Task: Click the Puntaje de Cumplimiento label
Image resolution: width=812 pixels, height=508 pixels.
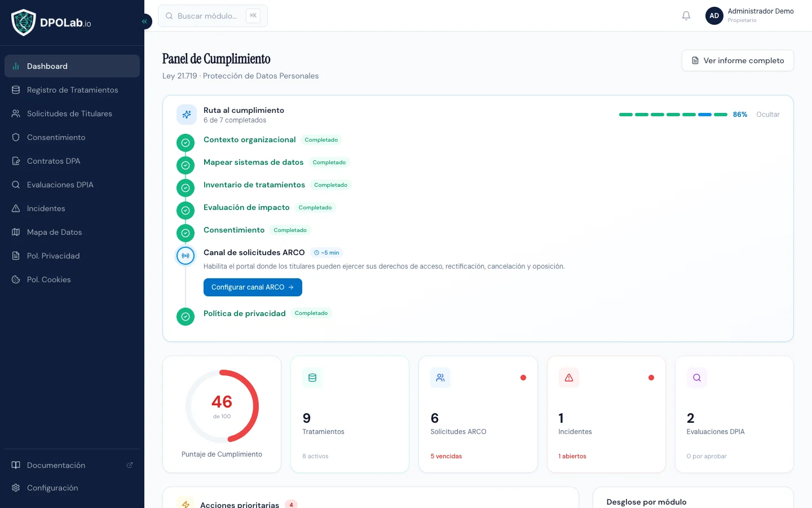Action: tap(222, 454)
